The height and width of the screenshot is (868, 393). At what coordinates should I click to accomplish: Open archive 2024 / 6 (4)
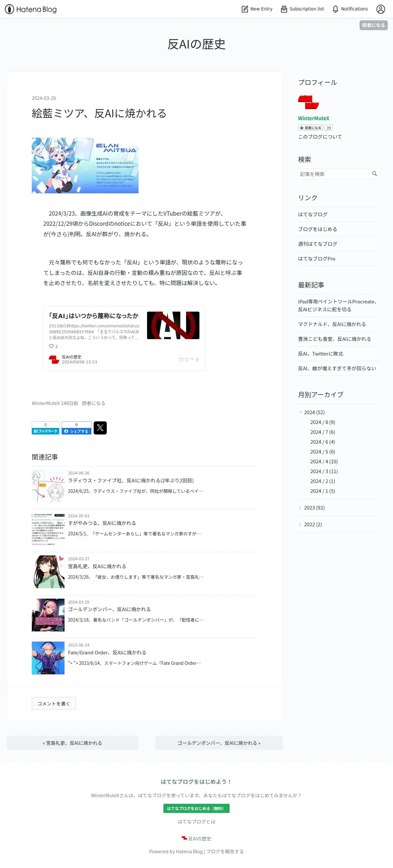[x=322, y=442]
